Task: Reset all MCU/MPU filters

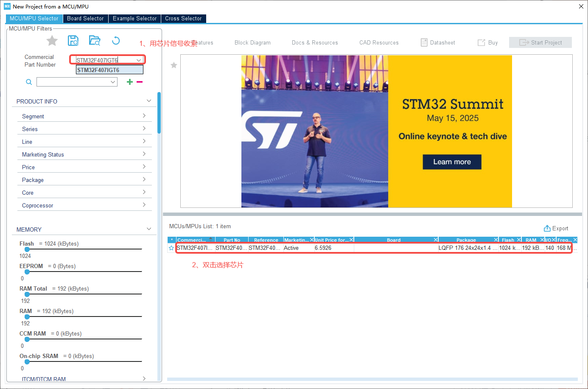Action: tap(115, 40)
